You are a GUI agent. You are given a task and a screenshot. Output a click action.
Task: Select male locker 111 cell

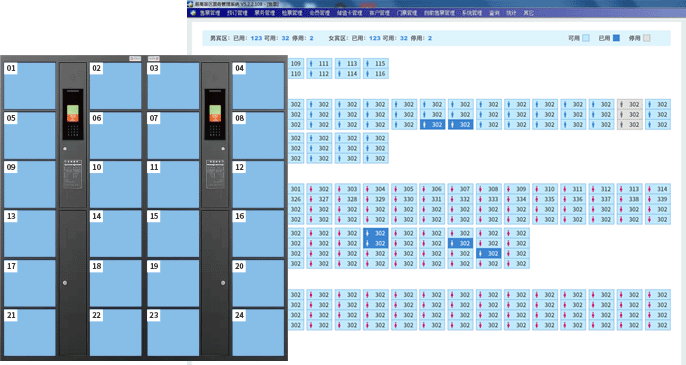[319, 63]
